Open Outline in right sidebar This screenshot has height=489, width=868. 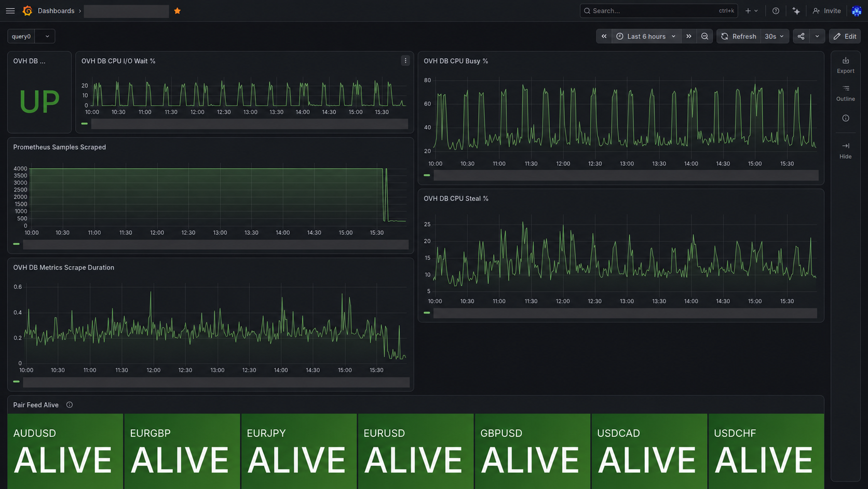(846, 93)
